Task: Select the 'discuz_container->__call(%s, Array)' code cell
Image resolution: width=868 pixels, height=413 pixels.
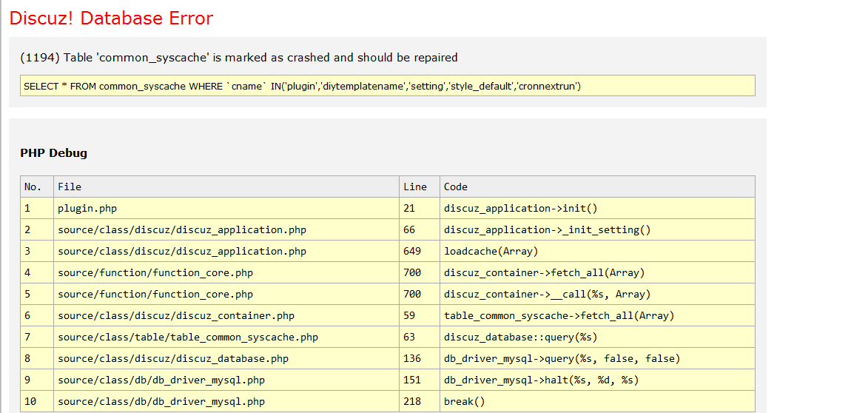Action: pos(597,295)
